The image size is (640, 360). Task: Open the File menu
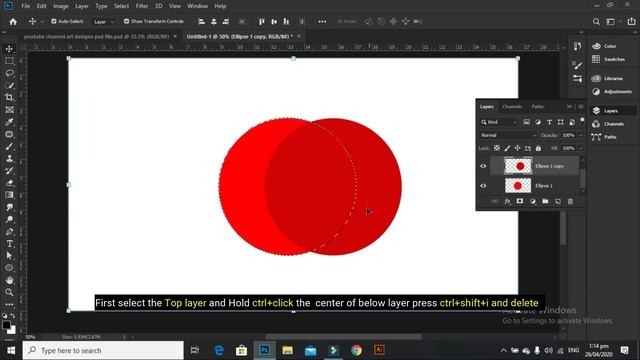point(26,6)
